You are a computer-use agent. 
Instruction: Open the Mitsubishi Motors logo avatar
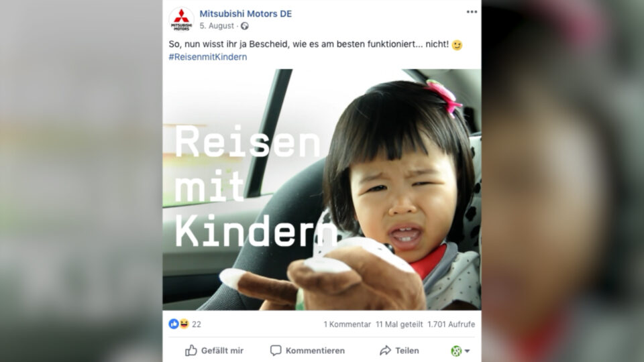(x=181, y=19)
